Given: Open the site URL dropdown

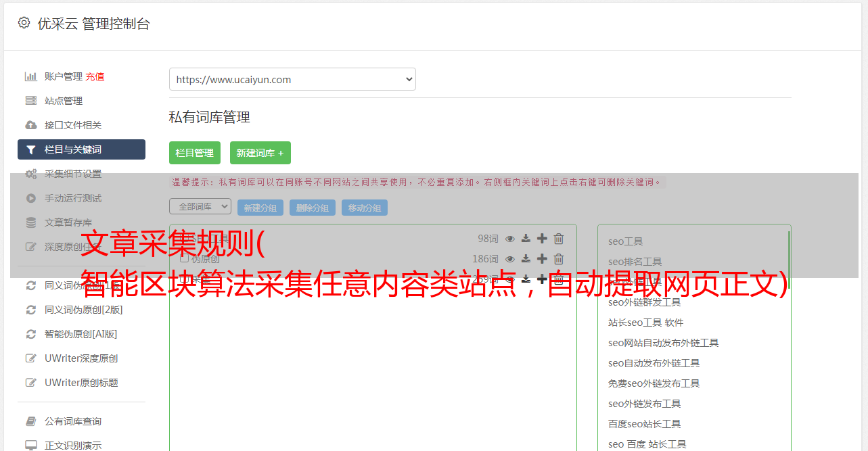Looking at the screenshot, I should 292,79.
